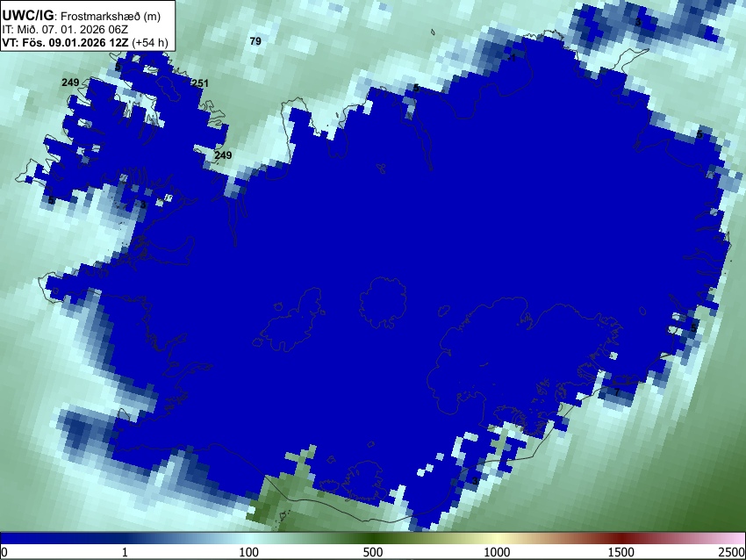
Task: Click the 'VT: Fös. 09.01.2026 12Z (+54 h)' line
Action: pyautogui.click(x=85, y=42)
